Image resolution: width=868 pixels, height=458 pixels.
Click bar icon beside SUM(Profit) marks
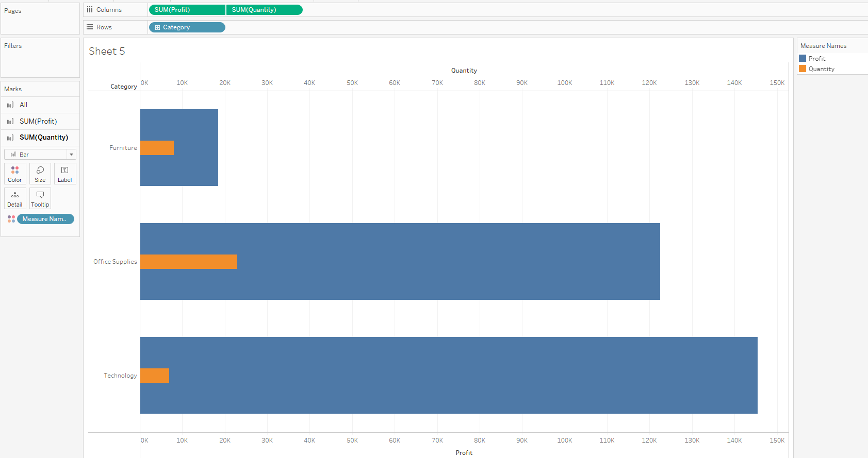[10, 121]
